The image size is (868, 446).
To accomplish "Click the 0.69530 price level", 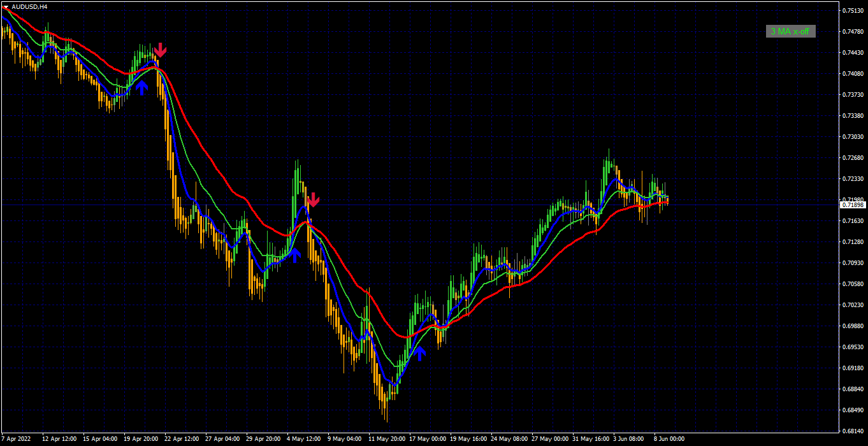I will pyautogui.click(x=853, y=347).
